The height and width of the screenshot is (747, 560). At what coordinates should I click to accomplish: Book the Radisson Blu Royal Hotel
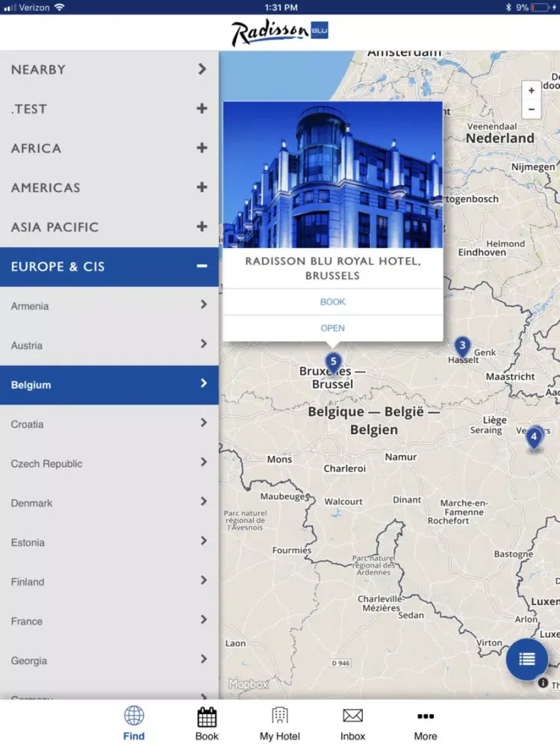pyautogui.click(x=333, y=302)
